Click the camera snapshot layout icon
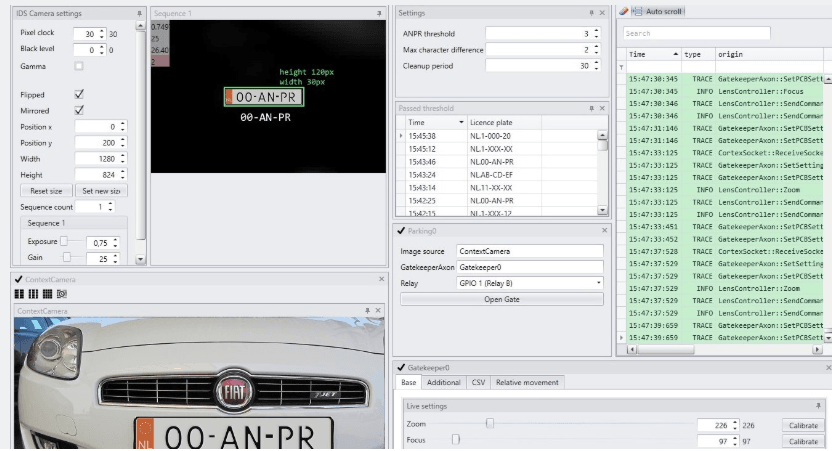Viewport: 832px width, 451px height. coord(61,295)
